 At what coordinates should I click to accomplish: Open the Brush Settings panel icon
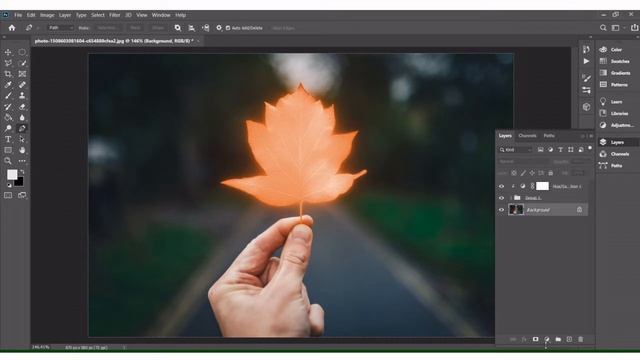pos(587,78)
